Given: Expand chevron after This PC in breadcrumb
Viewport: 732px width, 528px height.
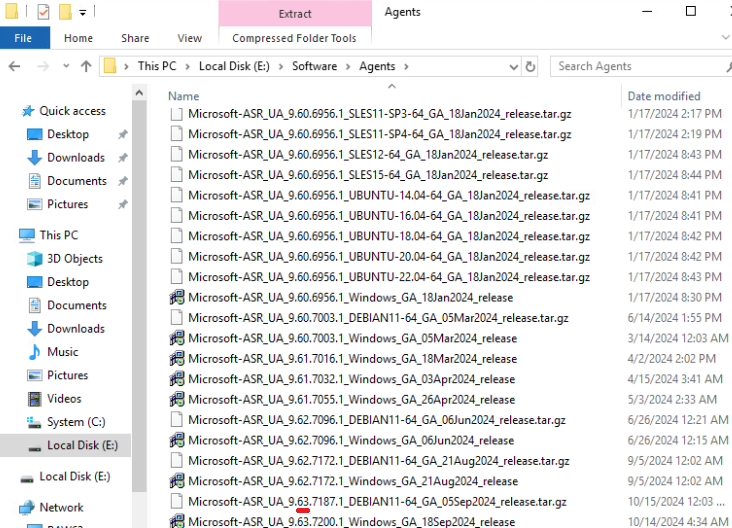Looking at the screenshot, I should tap(188, 67).
